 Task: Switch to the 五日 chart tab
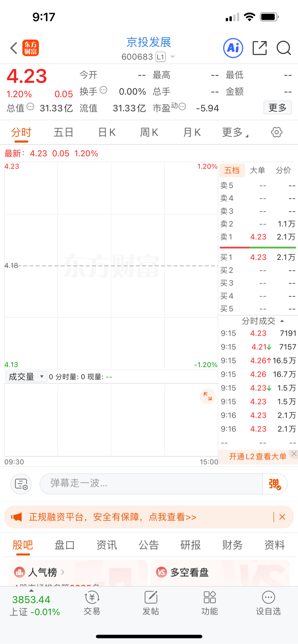coord(64,133)
